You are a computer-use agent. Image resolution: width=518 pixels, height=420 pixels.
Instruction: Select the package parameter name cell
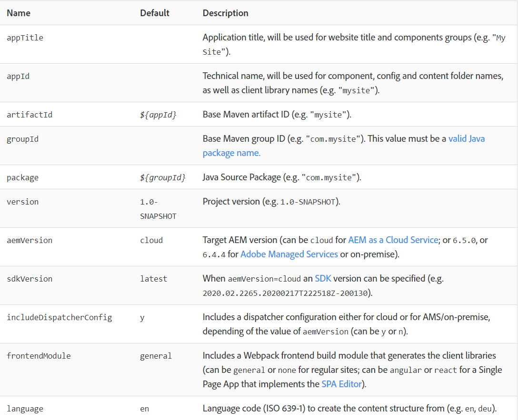22,177
